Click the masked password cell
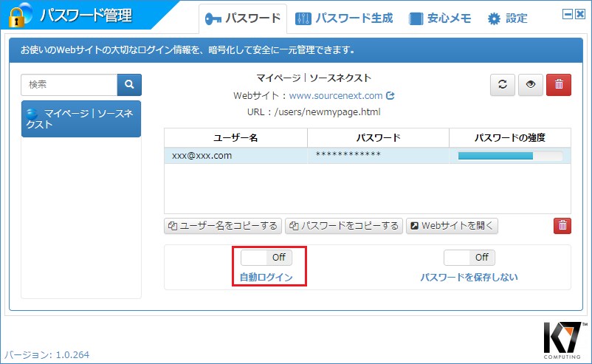The width and height of the screenshot is (592, 364). tap(379, 156)
